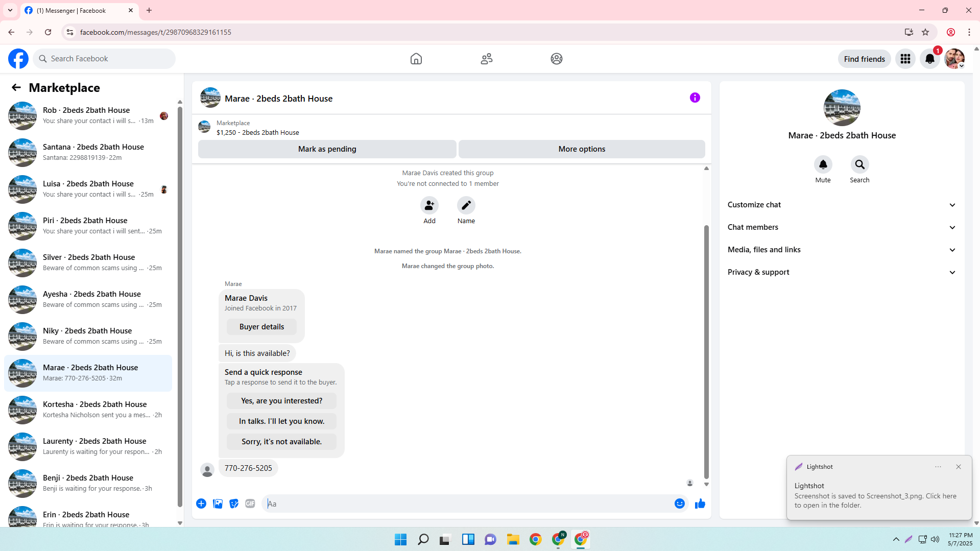
Task: Open a new browser tab
Action: pyautogui.click(x=149, y=10)
